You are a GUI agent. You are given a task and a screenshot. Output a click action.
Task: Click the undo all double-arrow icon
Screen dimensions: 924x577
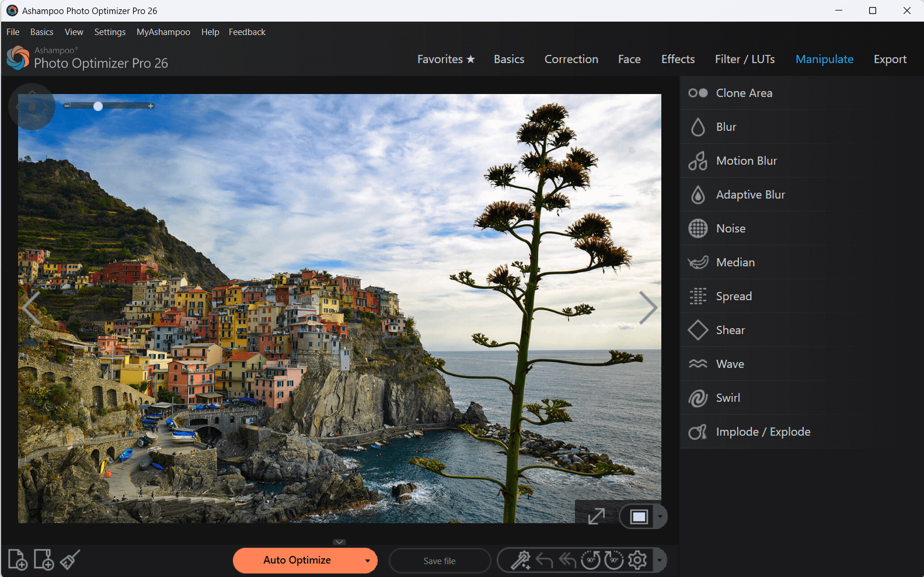567,560
